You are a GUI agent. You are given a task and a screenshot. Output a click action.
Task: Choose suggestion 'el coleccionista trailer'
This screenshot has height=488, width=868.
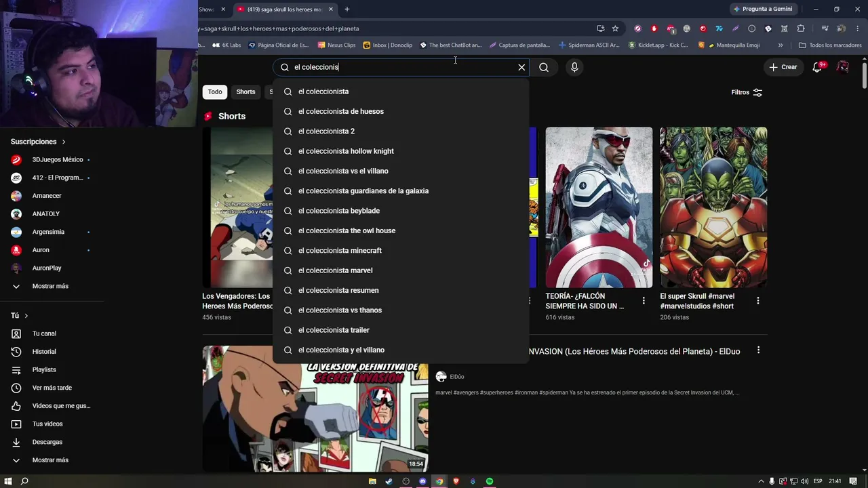401,330
